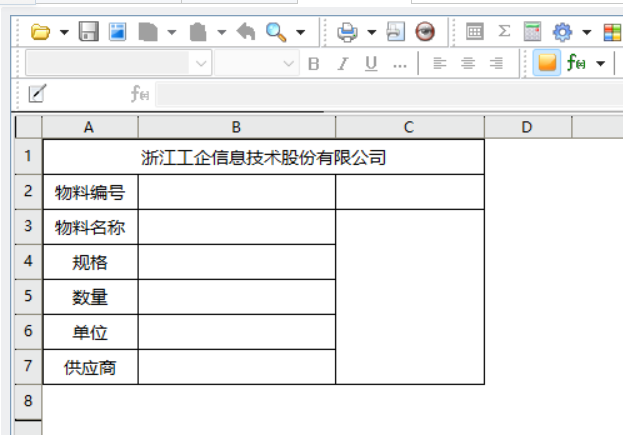Click the grey Paste clipboard icon
This screenshot has width=623, height=435.
pyautogui.click(x=198, y=32)
